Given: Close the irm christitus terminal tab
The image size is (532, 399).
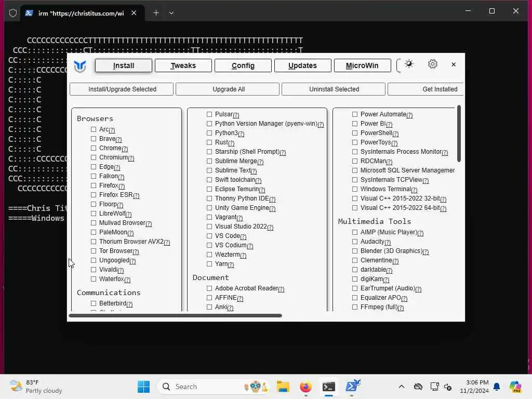Looking at the screenshot, I should [134, 13].
